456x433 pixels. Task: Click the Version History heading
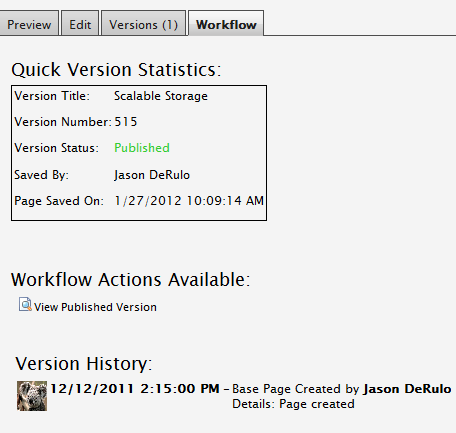tap(84, 364)
